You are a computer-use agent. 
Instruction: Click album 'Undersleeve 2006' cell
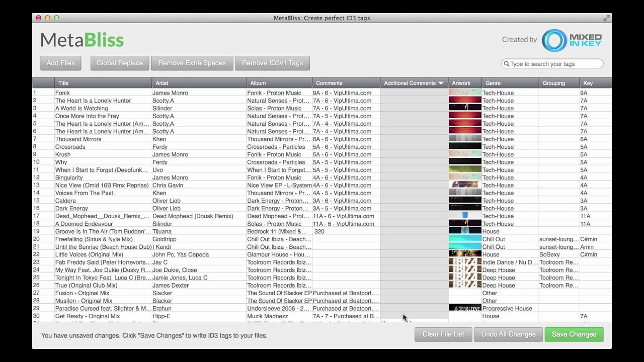279,308
